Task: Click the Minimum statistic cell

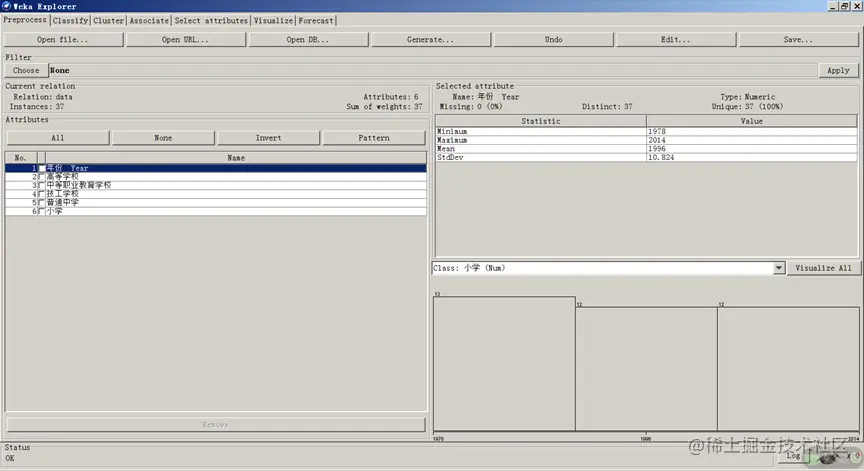Action: (x=541, y=132)
